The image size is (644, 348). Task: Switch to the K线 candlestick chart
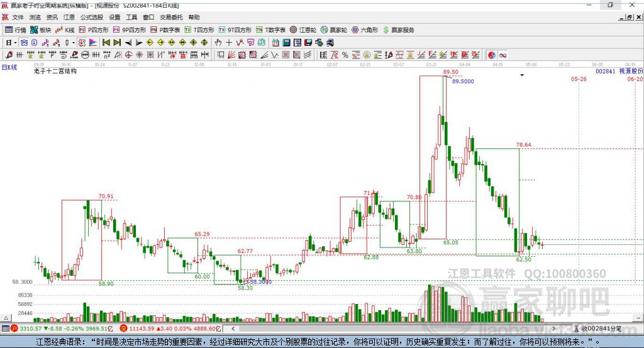65,30
